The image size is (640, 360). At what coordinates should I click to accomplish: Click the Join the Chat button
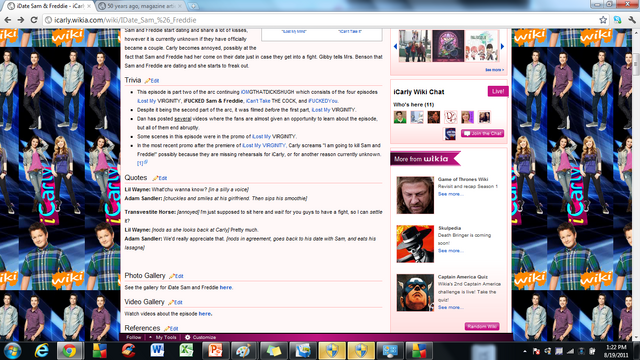point(482,133)
